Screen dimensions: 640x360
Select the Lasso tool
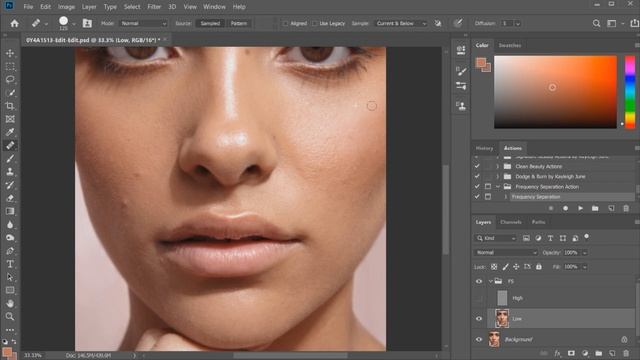click(10, 79)
